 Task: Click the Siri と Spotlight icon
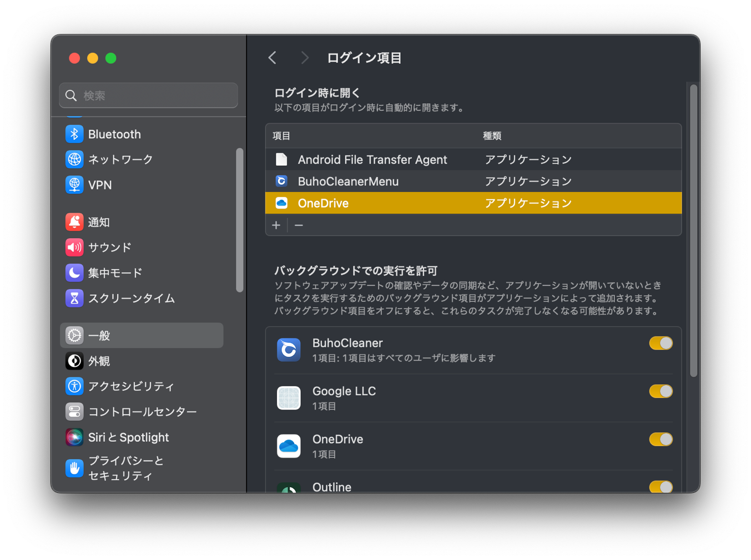74,437
